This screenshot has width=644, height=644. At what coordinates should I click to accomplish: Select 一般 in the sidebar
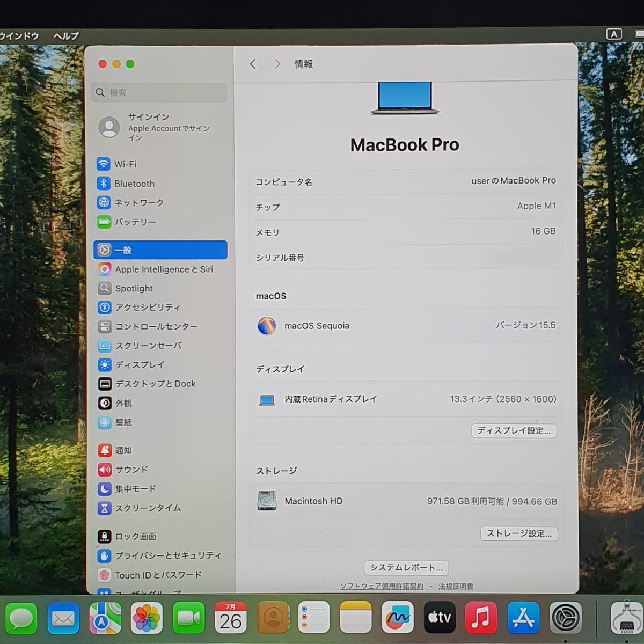click(160, 250)
